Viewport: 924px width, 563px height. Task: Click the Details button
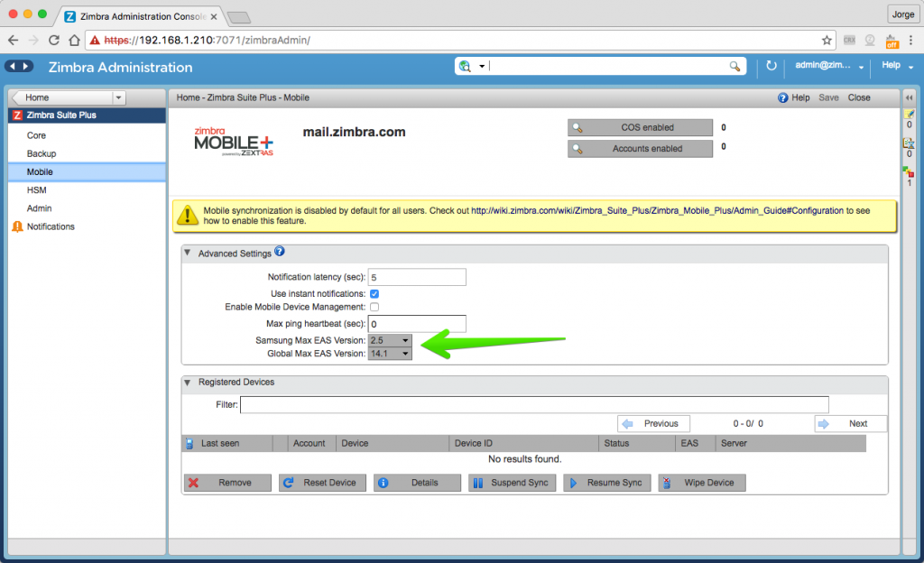point(417,483)
